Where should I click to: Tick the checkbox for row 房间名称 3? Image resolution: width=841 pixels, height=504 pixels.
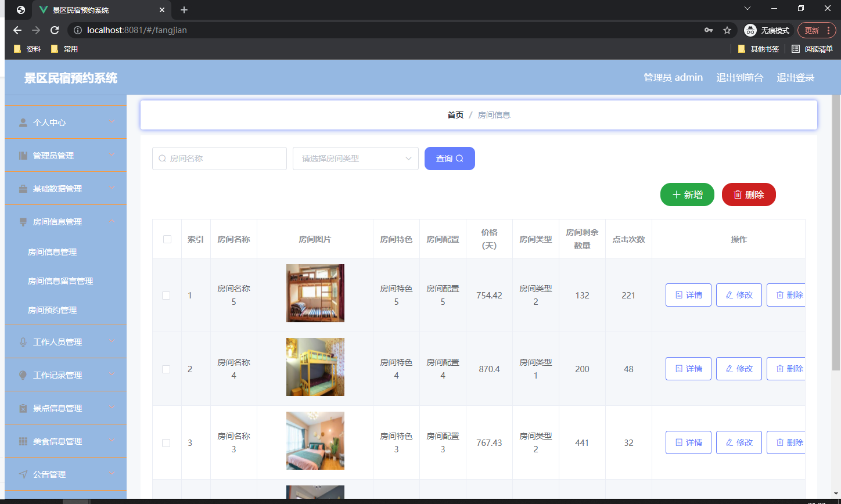[x=166, y=443]
